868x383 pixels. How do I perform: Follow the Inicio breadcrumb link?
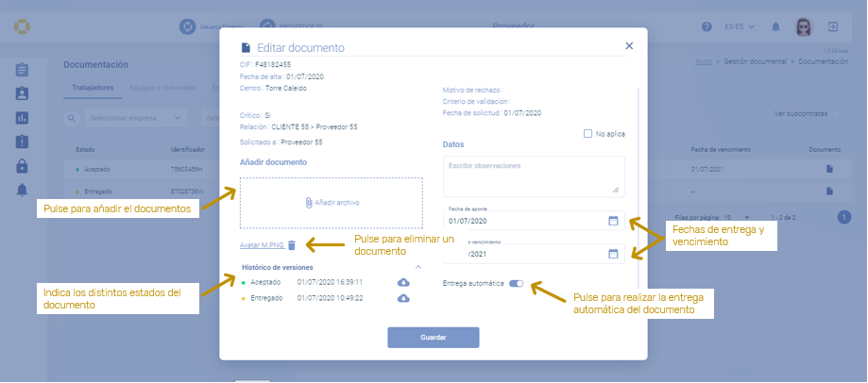[x=704, y=61]
